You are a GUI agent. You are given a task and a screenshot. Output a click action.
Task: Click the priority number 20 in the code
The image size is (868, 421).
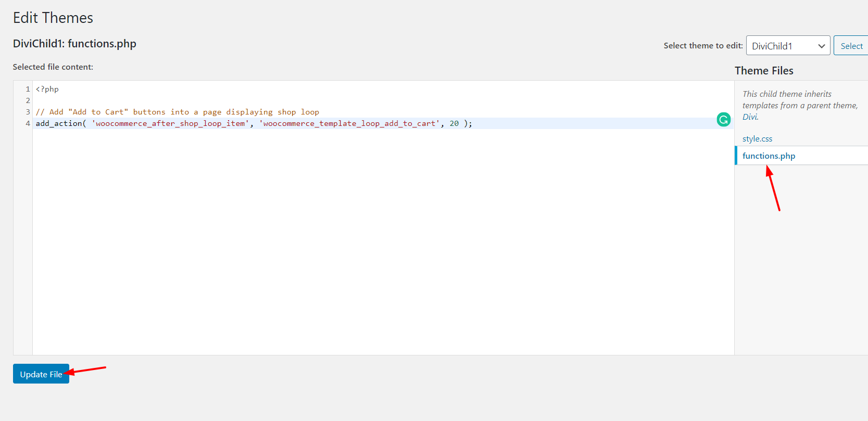point(455,123)
